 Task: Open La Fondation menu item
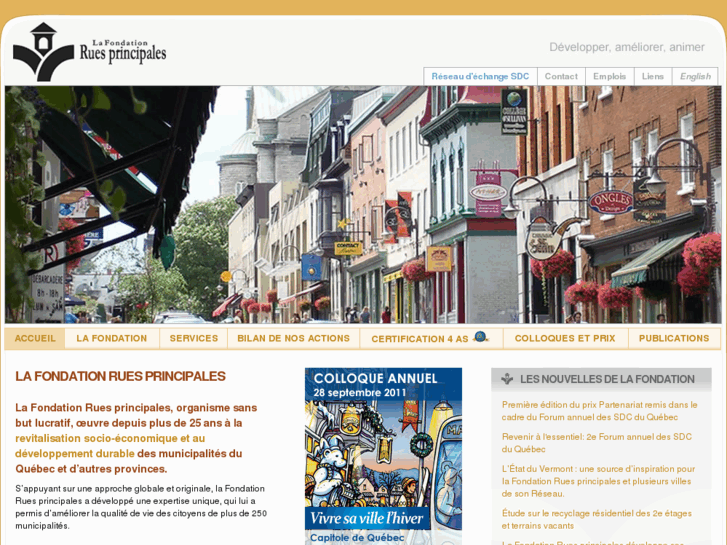tap(112, 339)
